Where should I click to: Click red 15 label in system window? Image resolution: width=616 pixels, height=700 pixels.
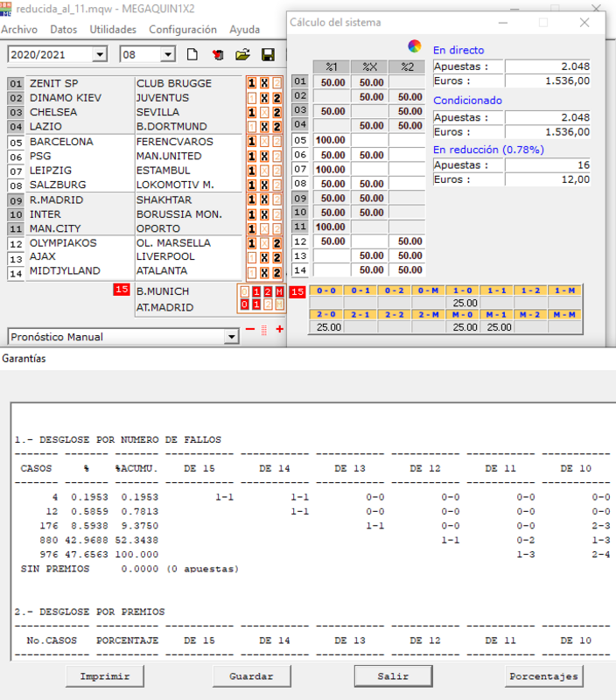pyautogui.click(x=297, y=292)
